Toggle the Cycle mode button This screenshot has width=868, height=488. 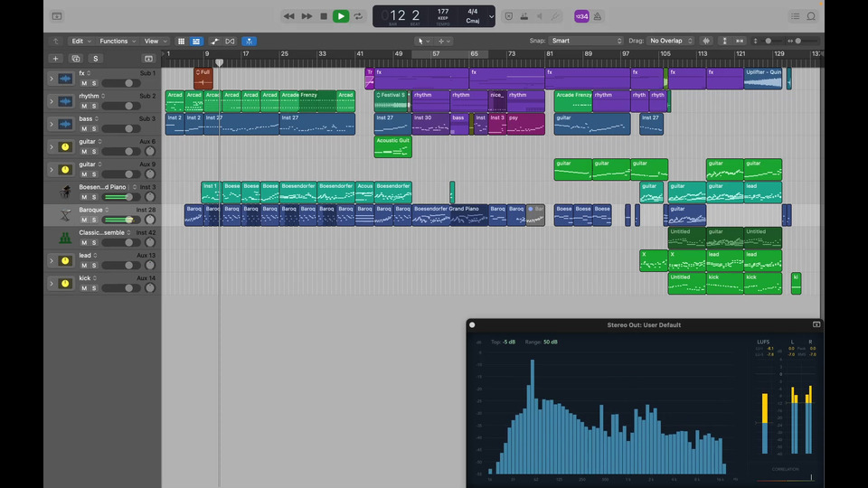coord(358,16)
